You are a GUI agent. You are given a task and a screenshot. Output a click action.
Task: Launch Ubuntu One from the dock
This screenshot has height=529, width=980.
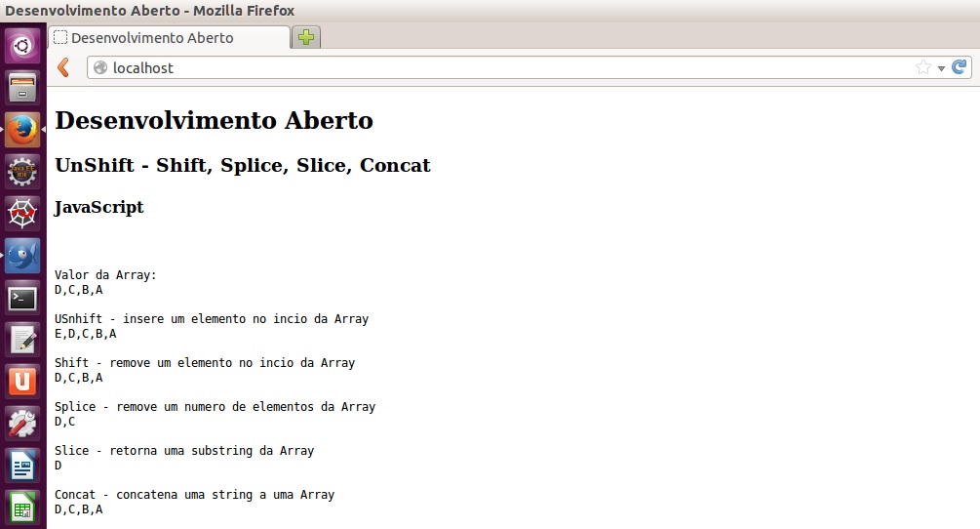point(22,382)
